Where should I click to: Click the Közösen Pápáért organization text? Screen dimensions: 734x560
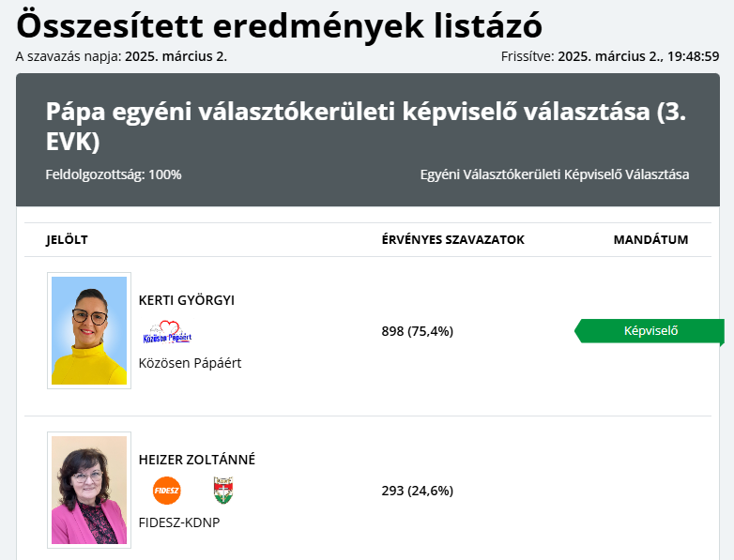coord(190,363)
